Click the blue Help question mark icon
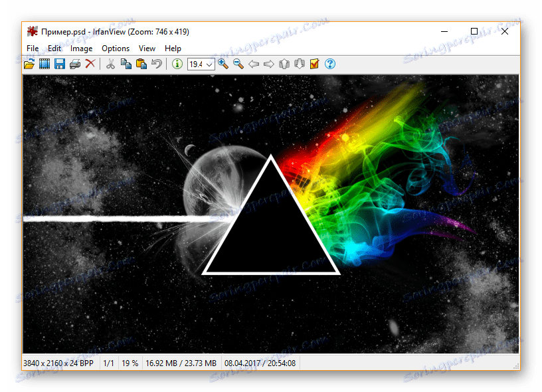542x392 pixels. pyautogui.click(x=330, y=64)
